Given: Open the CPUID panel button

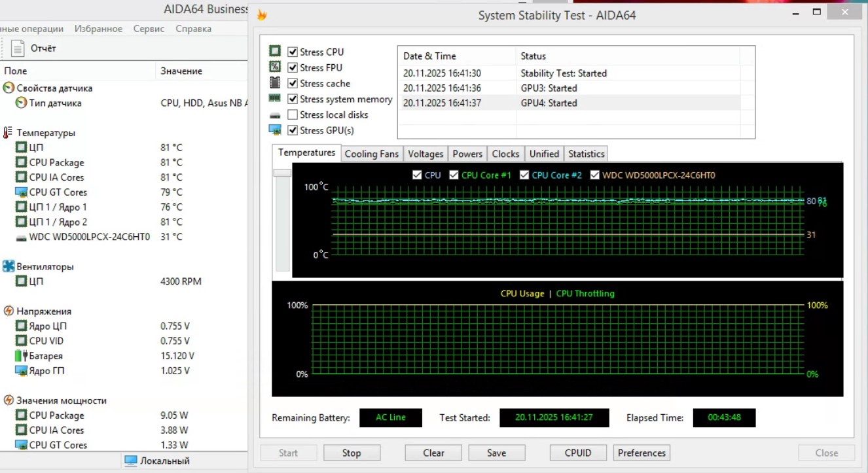Looking at the screenshot, I should click(578, 453).
